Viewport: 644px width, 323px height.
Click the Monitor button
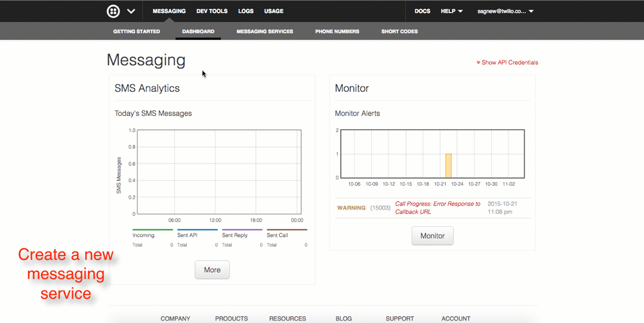pyautogui.click(x=433, y=236)
